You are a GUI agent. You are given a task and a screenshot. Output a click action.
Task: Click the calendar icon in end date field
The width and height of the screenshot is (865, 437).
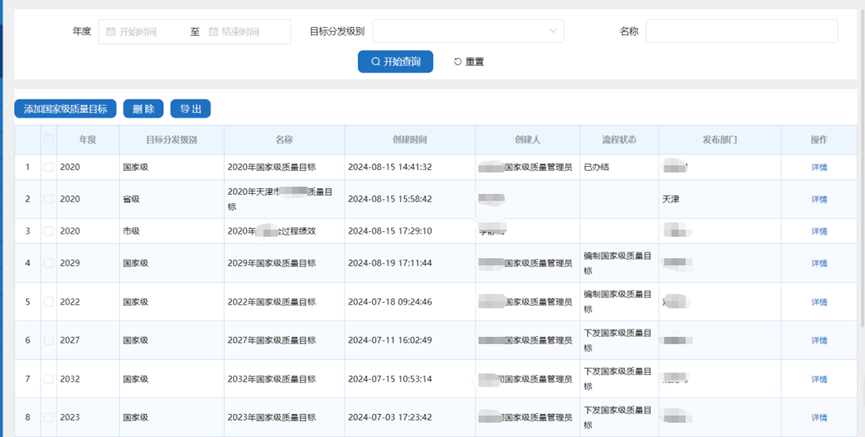tap(214, 32)
